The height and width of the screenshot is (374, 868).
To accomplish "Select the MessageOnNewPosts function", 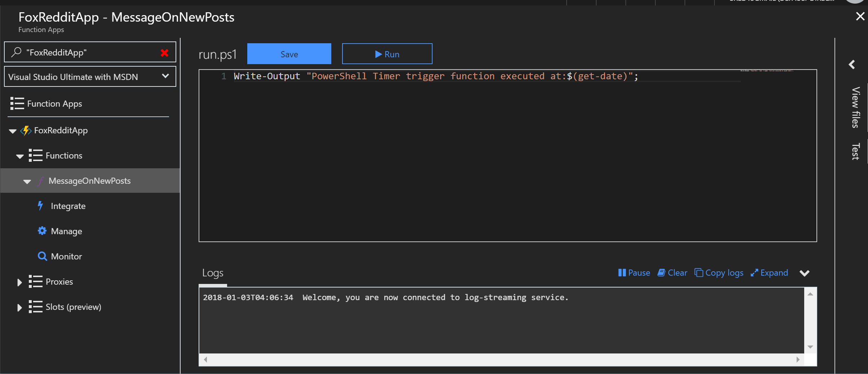I will (90, 181).
